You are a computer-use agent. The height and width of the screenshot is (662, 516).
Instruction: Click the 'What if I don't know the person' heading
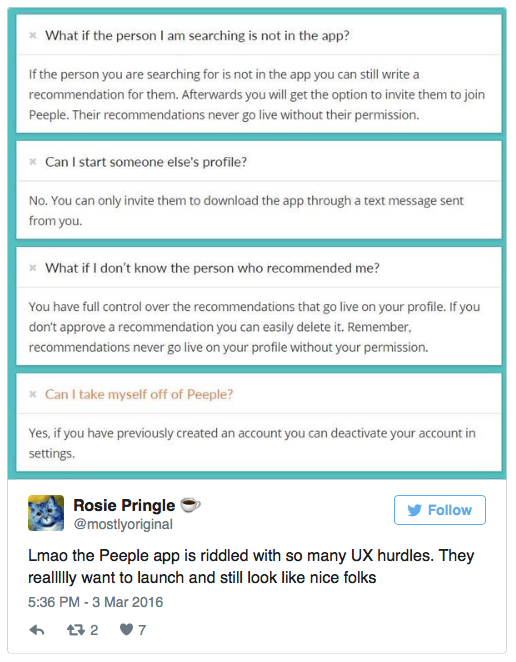coord(212,268)
